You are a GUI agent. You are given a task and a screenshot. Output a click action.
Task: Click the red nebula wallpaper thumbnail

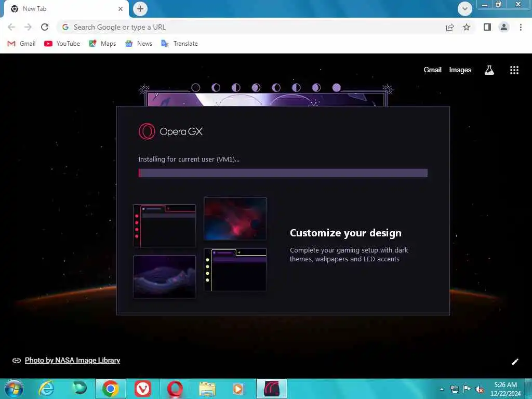click(x=235, y=219)
